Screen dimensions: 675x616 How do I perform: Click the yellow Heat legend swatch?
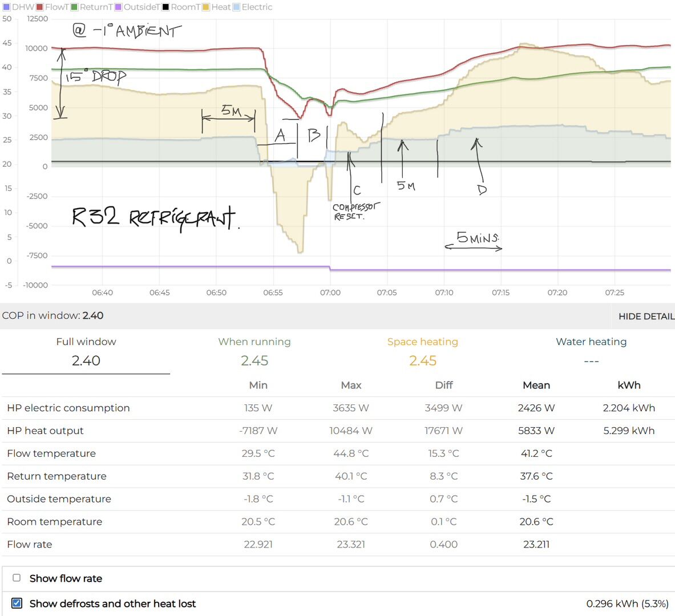[x=206, y=7]
